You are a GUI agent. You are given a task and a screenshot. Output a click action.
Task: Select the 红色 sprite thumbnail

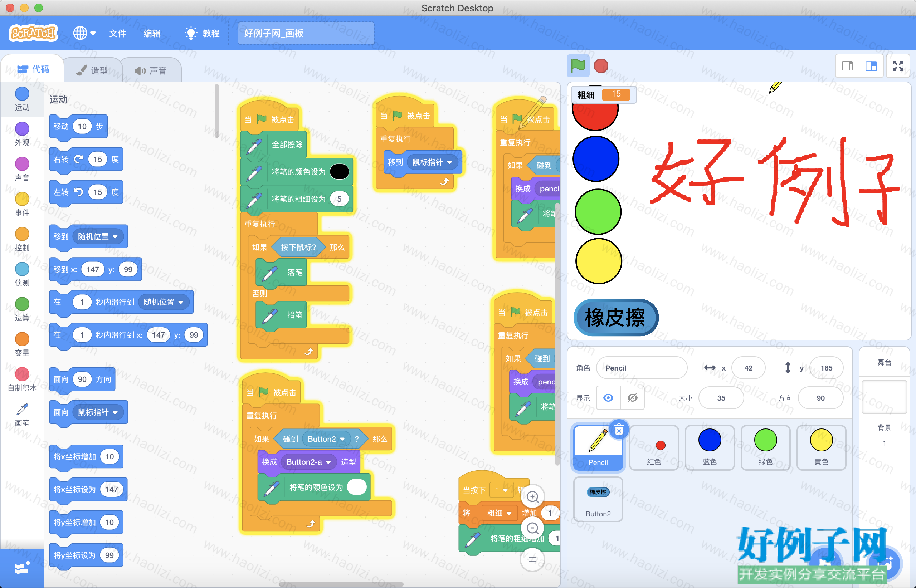pyautogui.click(x=654, y=447)
